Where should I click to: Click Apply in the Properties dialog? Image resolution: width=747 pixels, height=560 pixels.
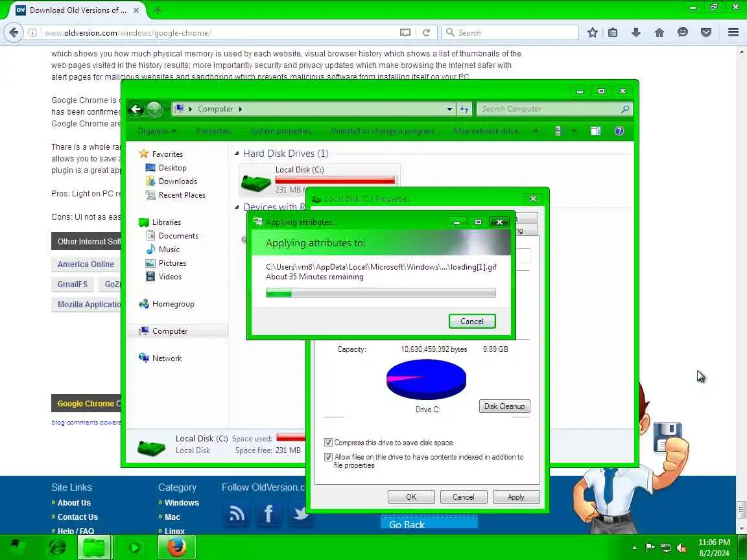516,496
